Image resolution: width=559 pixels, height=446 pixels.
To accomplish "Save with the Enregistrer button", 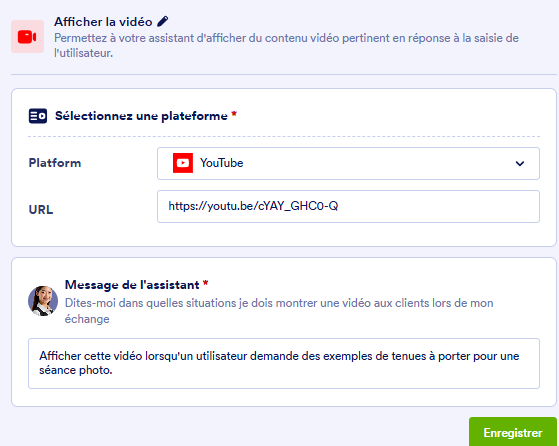I will [x=513, y=432].
